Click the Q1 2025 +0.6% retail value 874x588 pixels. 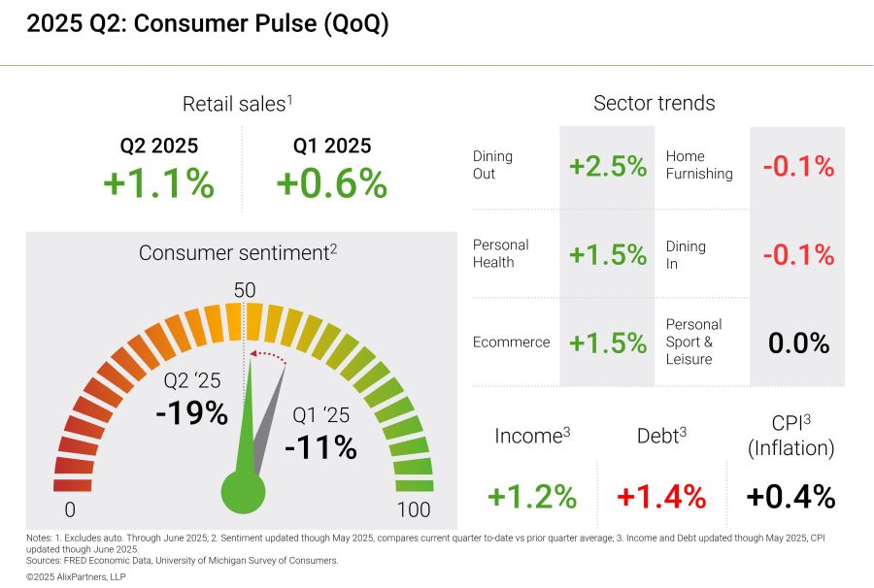pyautogui.click(x=332, y=183)
